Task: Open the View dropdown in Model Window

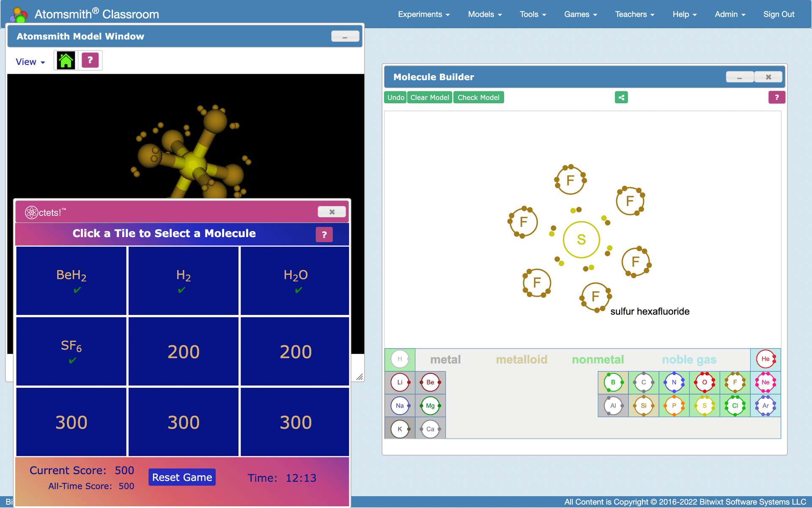Action: (x=30, y=62)
